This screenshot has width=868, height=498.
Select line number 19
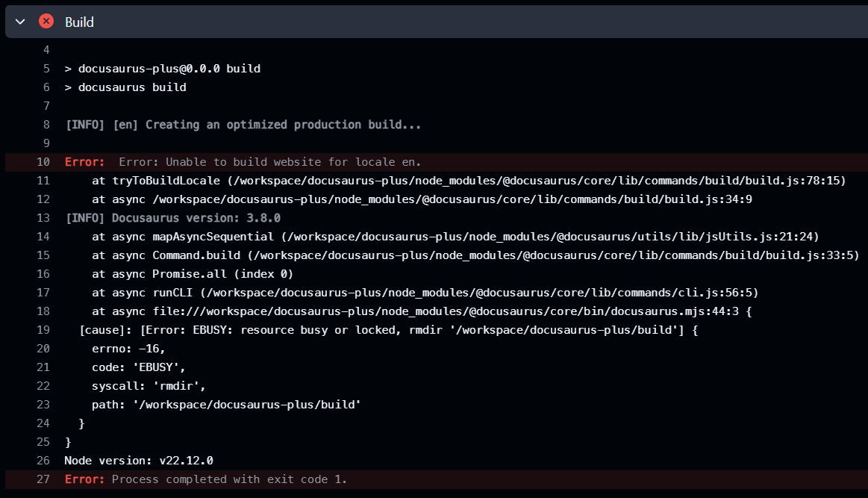[x=43, y=330]
